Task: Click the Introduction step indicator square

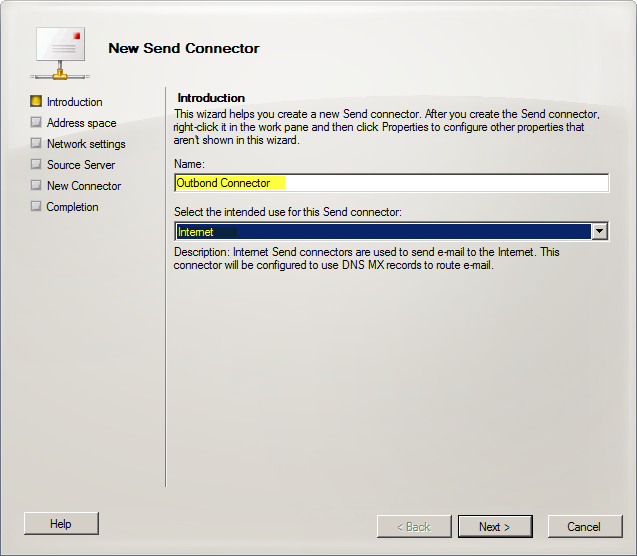Action: click(x=36, y=101)
